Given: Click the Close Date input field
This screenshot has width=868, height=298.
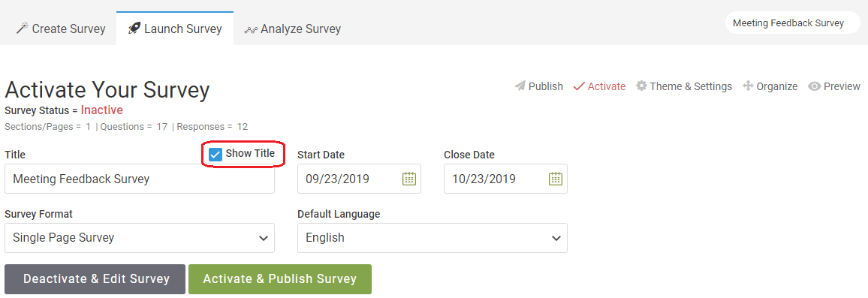Looking at the screenshot, I should (x=505, y=179).
